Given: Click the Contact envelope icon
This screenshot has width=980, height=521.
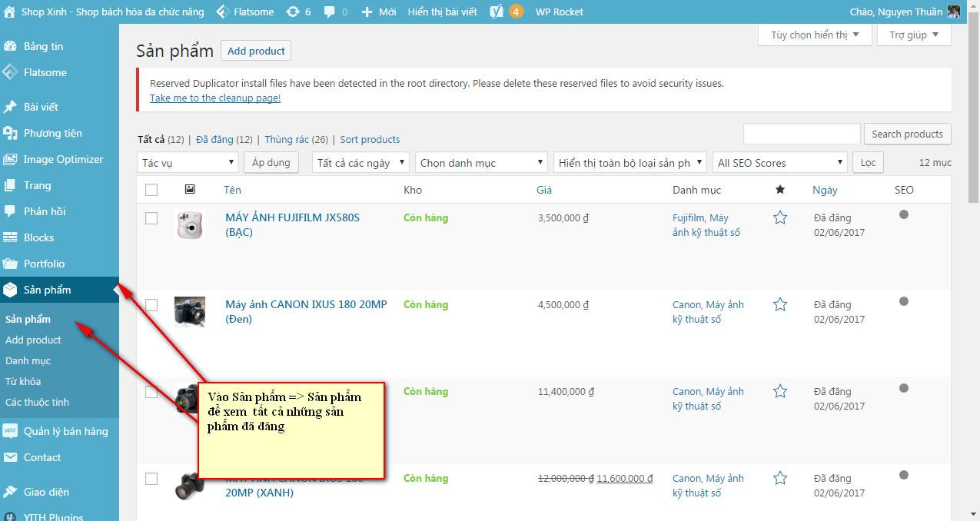Looking at the screenshot, I should (10, 457).
